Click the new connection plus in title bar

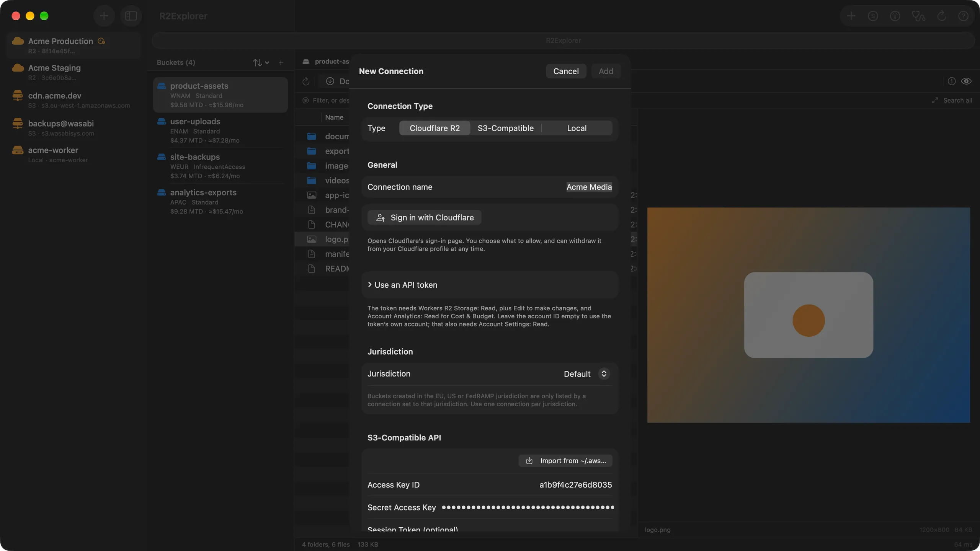click(x=104, y=16)
